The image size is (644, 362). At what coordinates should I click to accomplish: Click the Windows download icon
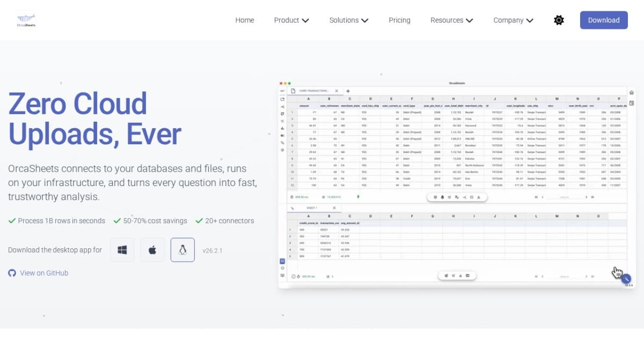coord(122,250)
